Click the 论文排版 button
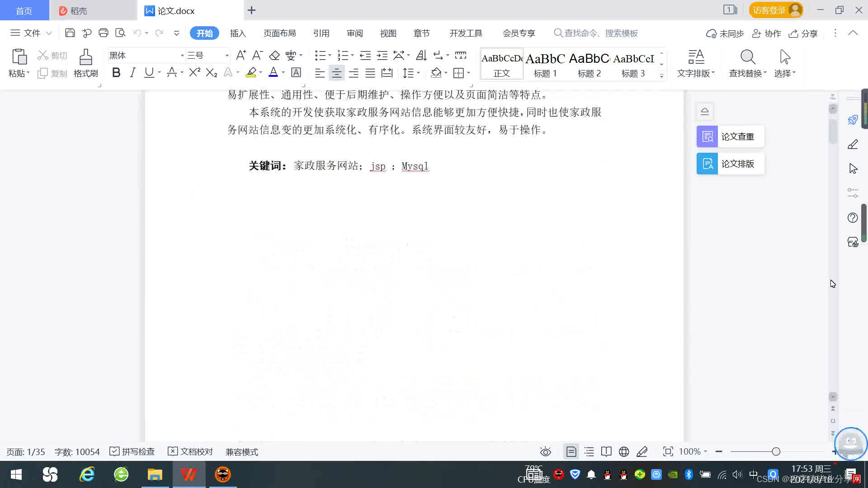The image size is (868, 488). pyautogui.click(x=730, y=164)
